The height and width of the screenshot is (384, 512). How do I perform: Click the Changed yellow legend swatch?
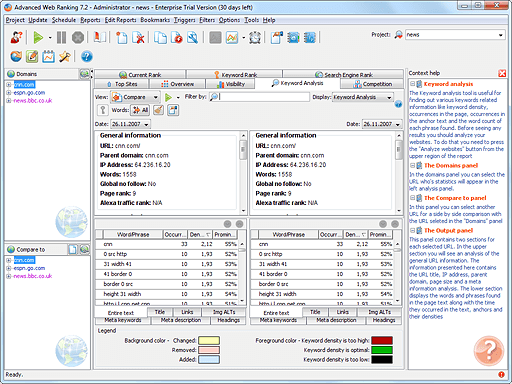[209, 340]
